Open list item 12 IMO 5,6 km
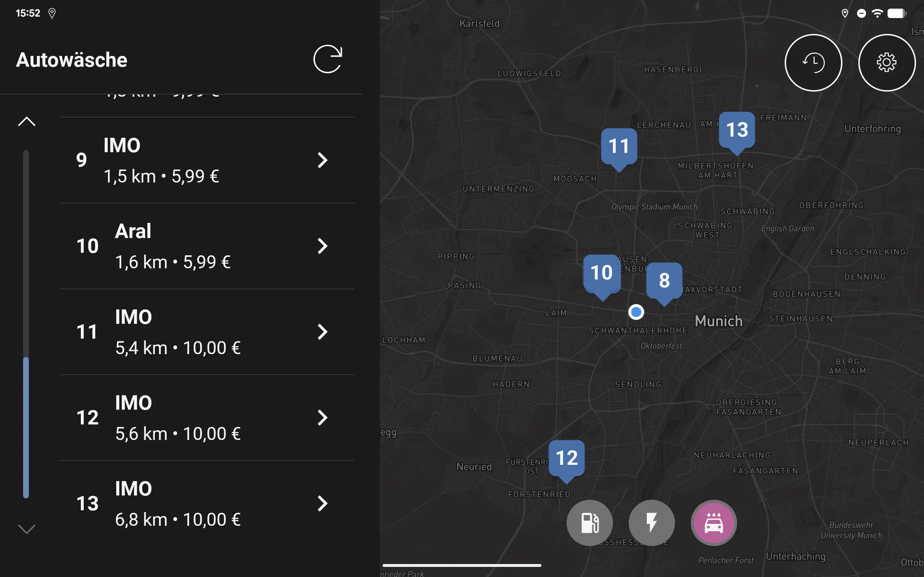 point(207,418)
